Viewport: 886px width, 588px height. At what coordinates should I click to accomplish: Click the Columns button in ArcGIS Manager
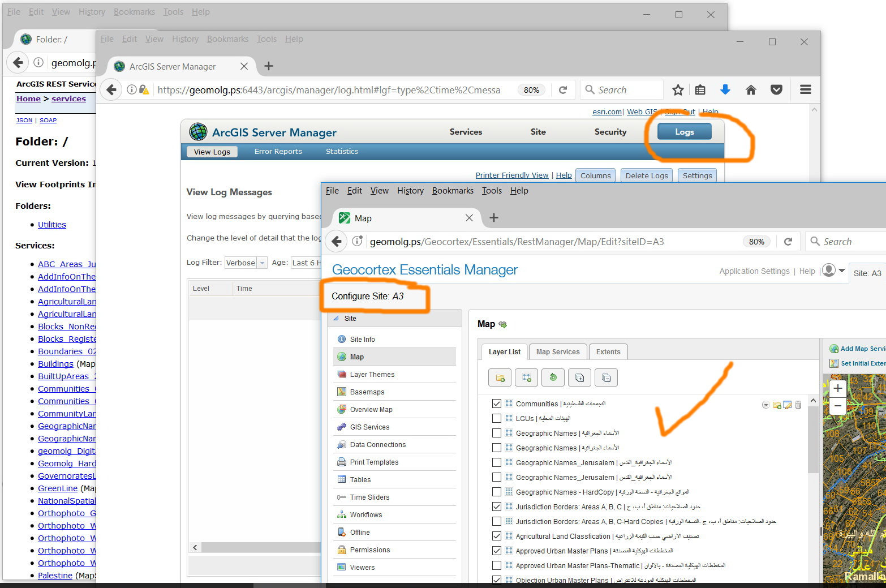pyautogui.click(x=595, y=175)
